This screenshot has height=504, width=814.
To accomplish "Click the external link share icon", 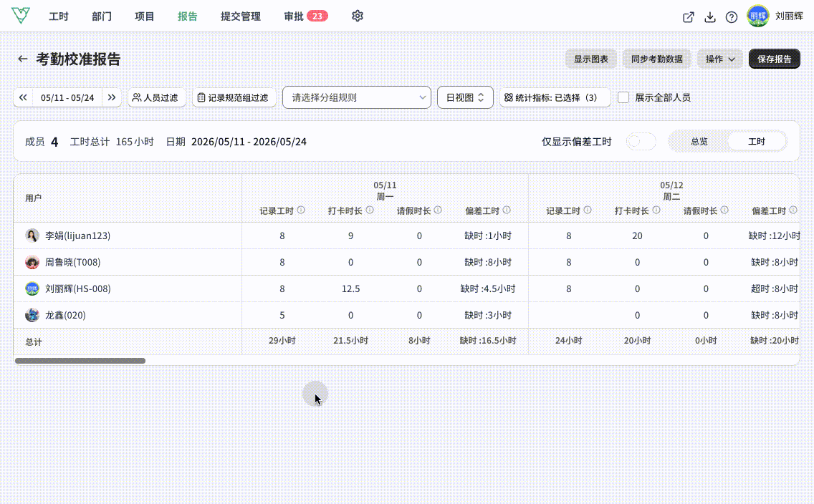I will [x=689, y=17].
